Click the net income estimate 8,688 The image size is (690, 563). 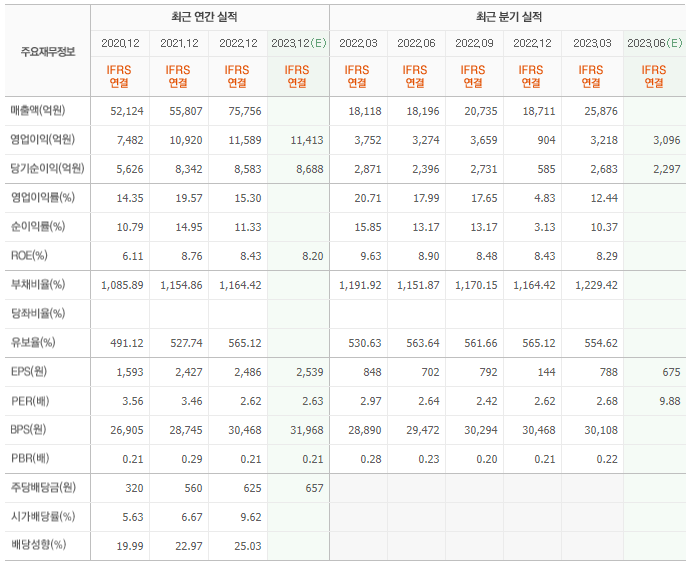point(310,169)
